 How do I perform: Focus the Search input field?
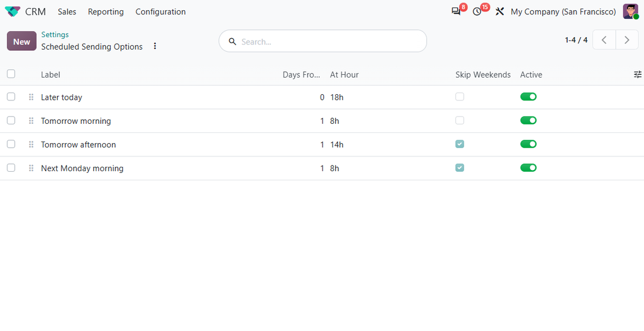[x=323, y=41]
